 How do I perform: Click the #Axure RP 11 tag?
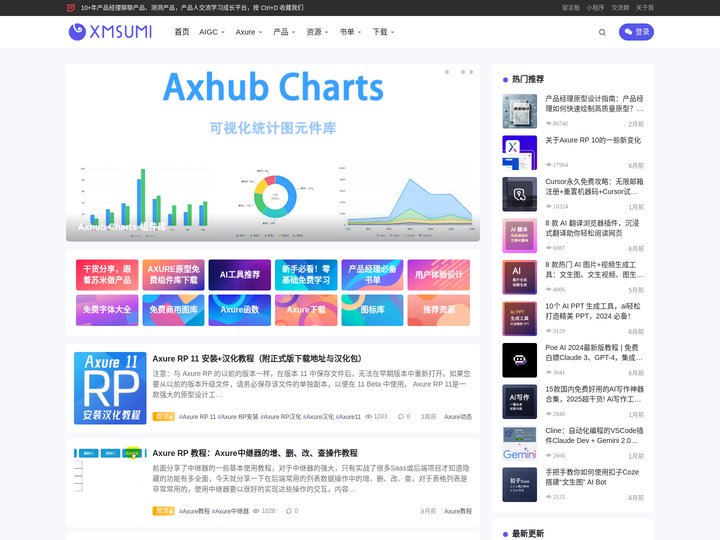197,416
